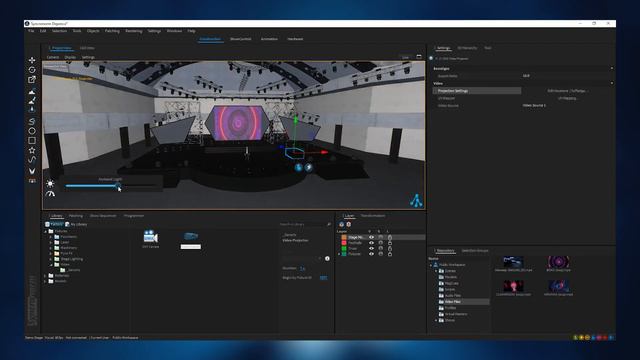Select the circle shape tool
Screen dimensions: 640x360
point(32,131)
